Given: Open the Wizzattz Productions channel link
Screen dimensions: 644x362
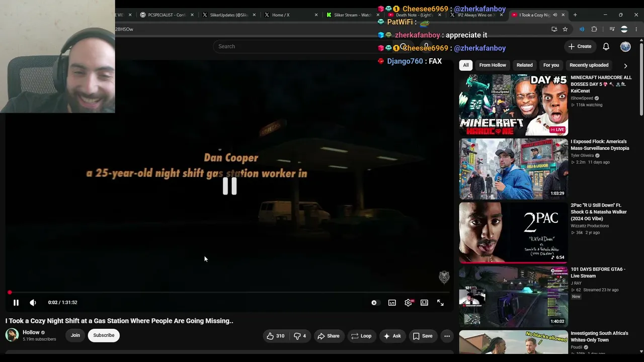Looking at the screenshot, I should tap(590, 226).
